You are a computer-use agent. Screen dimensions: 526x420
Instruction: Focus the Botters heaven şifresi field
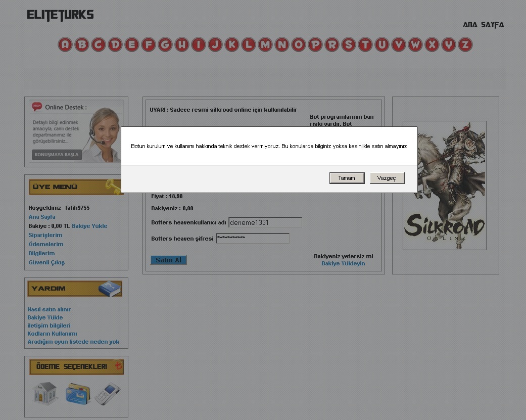click(253, 239)
